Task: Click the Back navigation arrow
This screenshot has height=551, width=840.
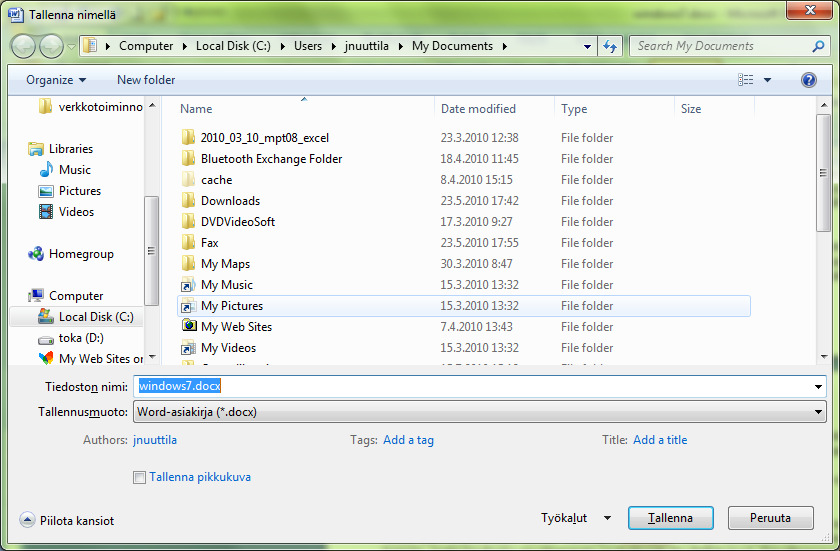Action: [x=23, y=47]
